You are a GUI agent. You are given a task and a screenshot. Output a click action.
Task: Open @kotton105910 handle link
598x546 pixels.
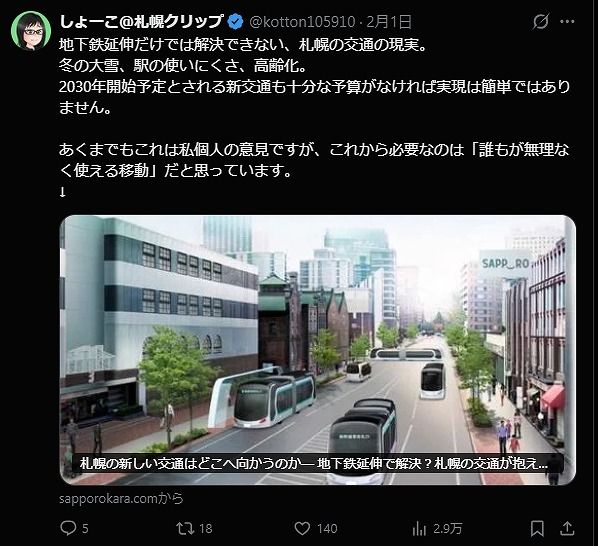(302, 22)
